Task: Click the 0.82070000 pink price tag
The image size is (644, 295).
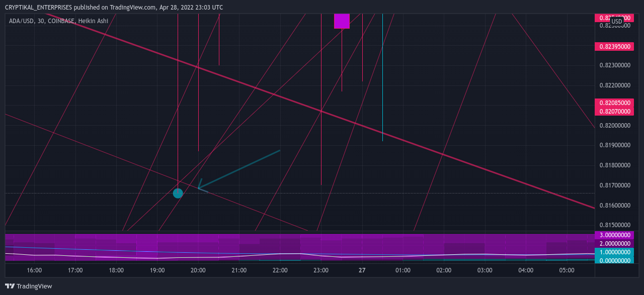Action: [615, 111]
